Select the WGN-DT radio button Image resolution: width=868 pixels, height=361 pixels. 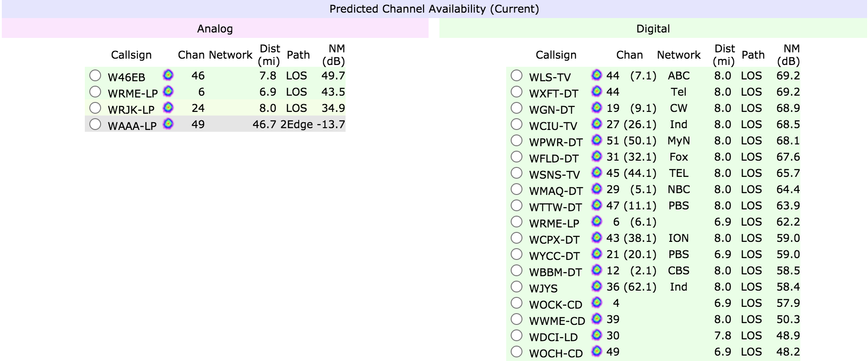[517, 108]
